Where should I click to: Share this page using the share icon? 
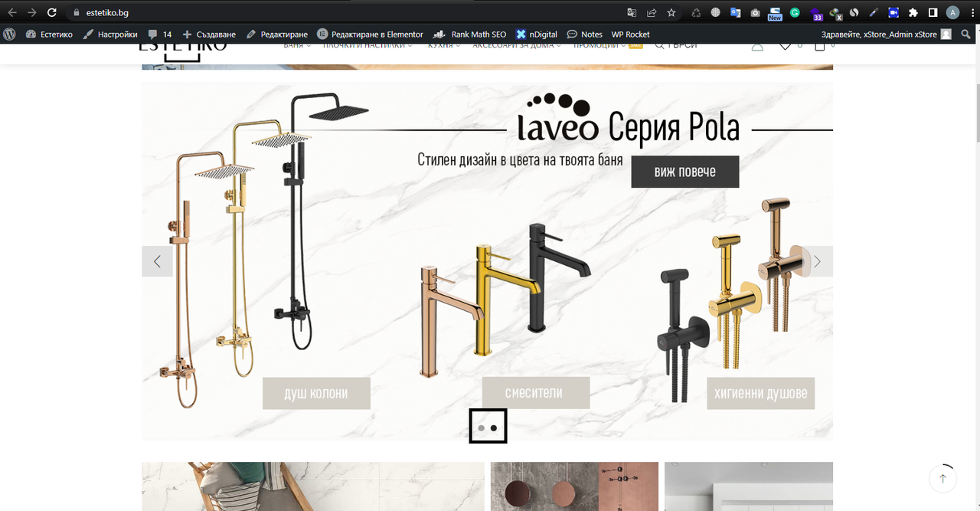652,12
